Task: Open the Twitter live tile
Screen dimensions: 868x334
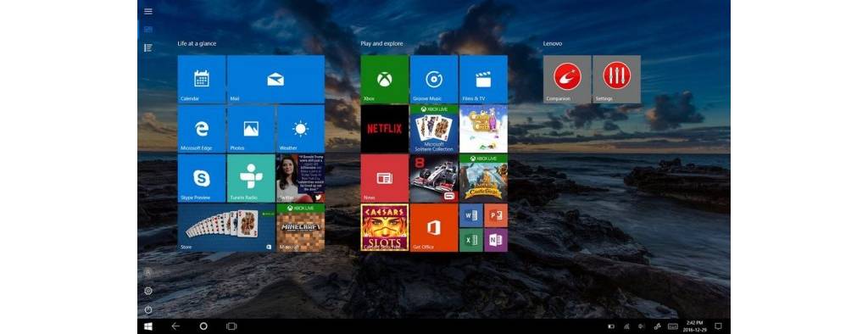Action: [x=301, y=178]
